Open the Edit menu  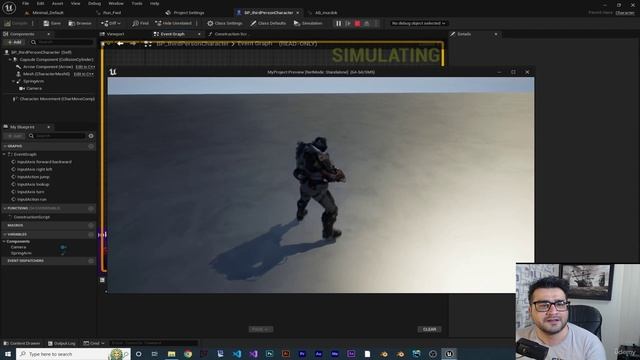pyautogui.click(x=40, y=3)
